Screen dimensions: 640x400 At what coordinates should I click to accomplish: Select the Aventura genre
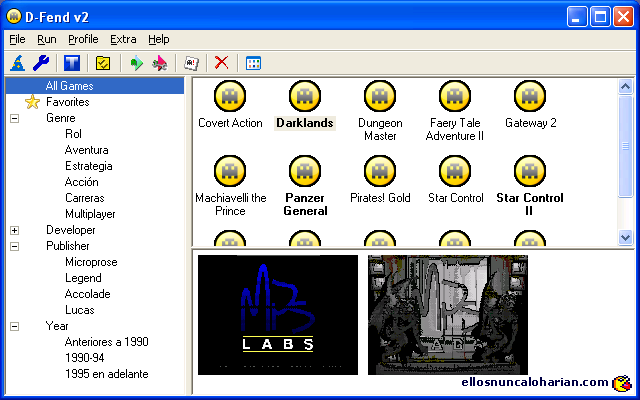click(x=87, y=150)
